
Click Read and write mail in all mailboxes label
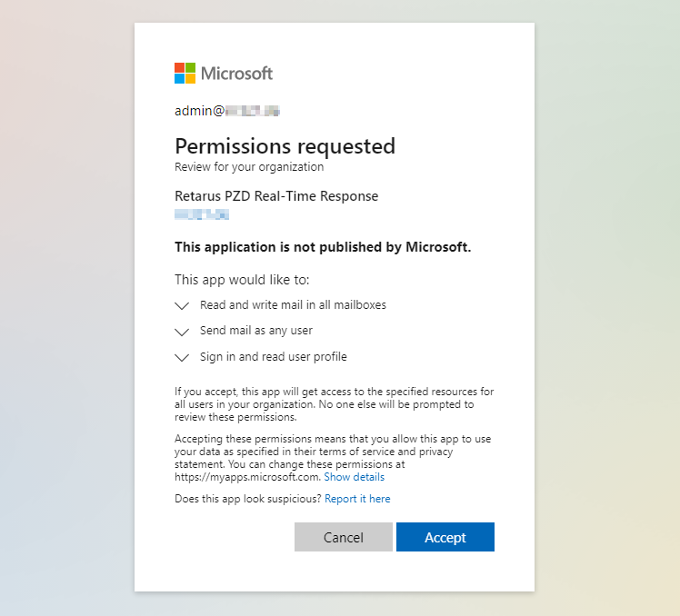293,305
